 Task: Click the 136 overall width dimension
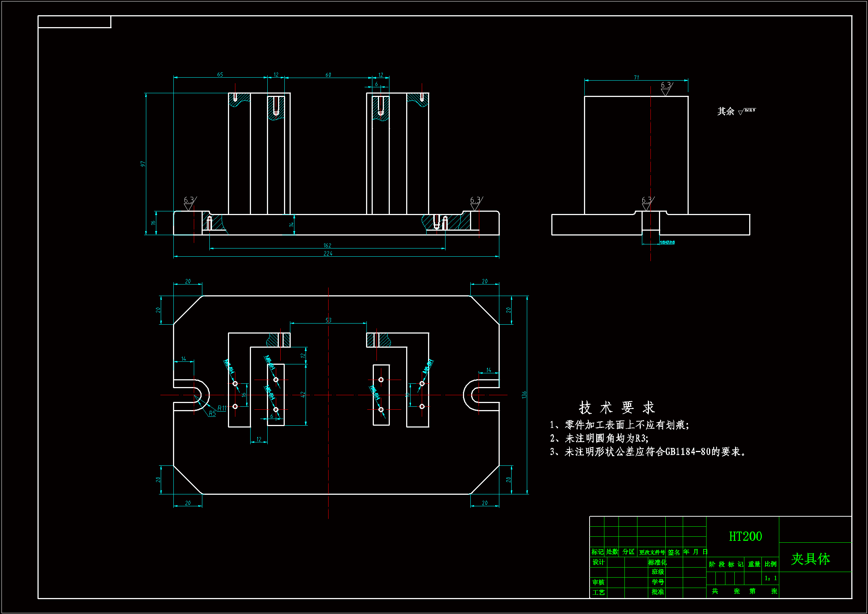pyautogui.click(x=523, y=394)
